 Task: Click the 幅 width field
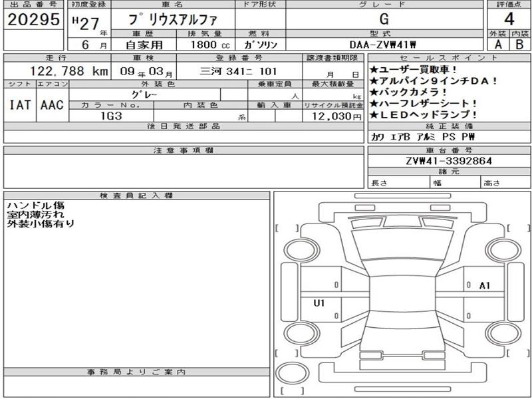click(x=456, y=182)
